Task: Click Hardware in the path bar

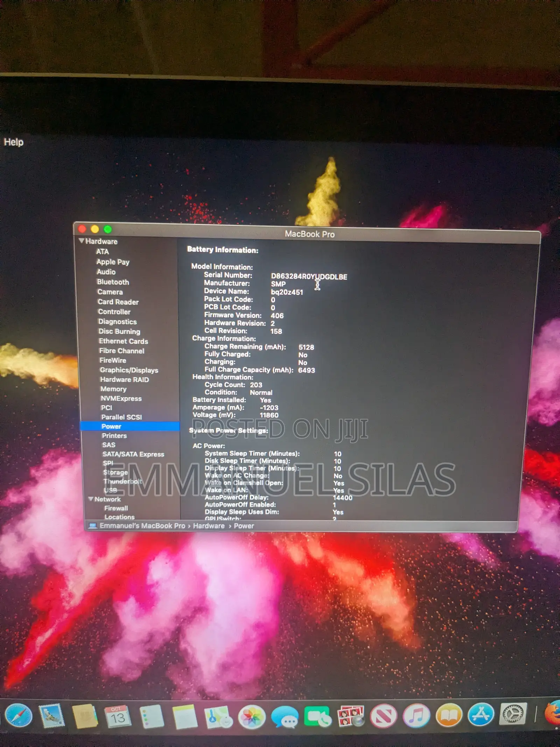Action: [209, 526]
